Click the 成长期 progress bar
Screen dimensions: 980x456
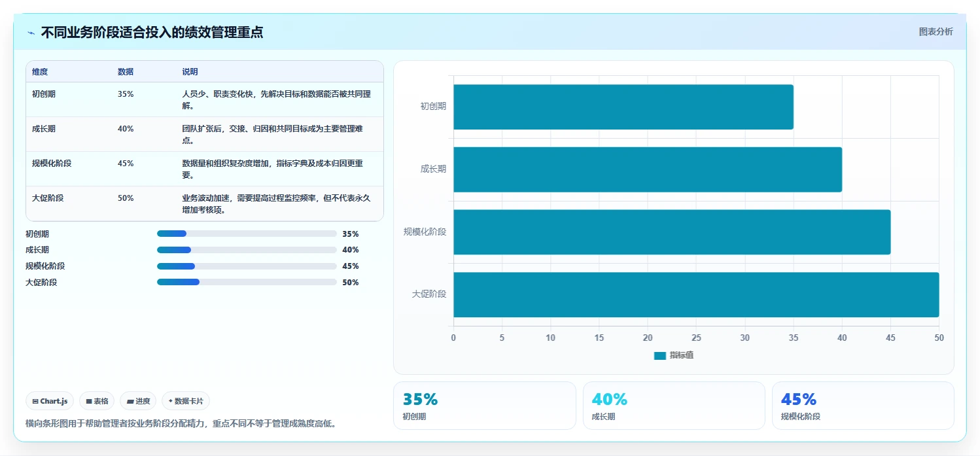click(247, 250)
